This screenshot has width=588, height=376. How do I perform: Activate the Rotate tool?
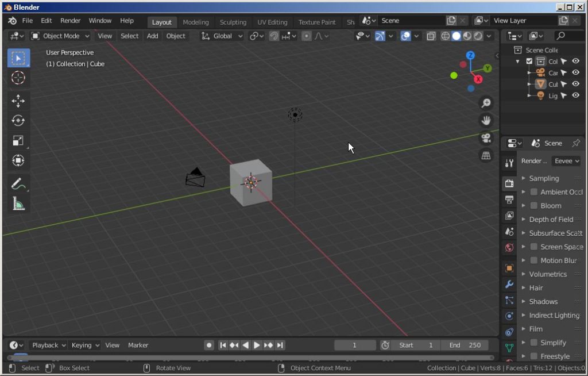(18, 120)
